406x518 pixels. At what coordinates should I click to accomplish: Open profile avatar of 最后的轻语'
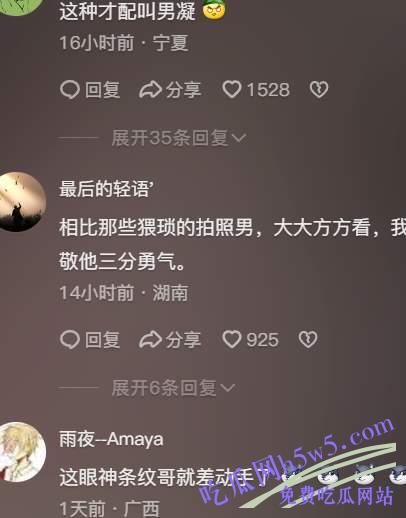(21, 202)
